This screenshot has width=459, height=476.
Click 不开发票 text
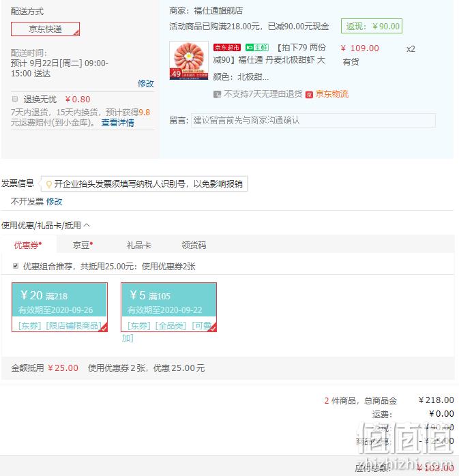[x=27, y=202]
